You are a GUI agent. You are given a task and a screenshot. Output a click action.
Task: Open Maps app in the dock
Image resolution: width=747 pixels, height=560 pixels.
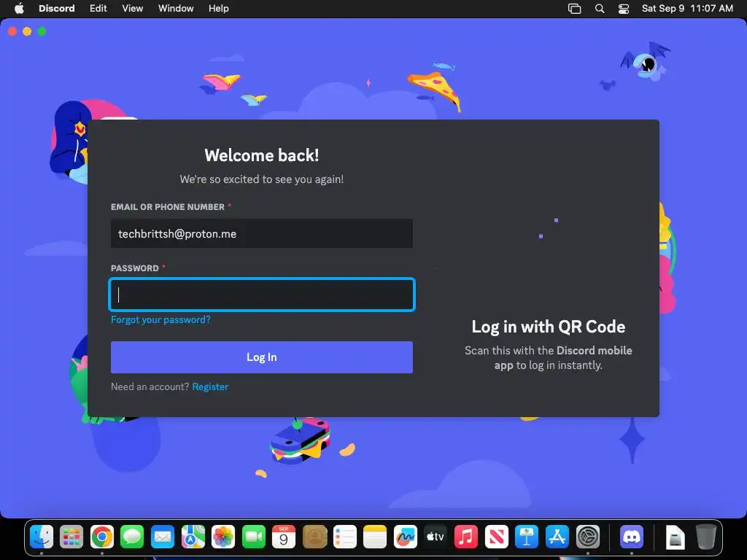click(x=193, y=537)
